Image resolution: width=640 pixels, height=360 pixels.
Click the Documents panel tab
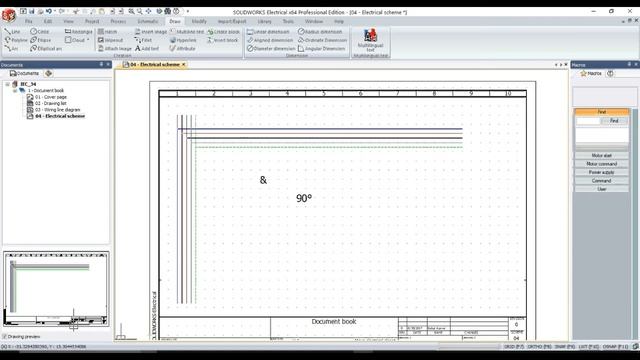coord(24,73)
